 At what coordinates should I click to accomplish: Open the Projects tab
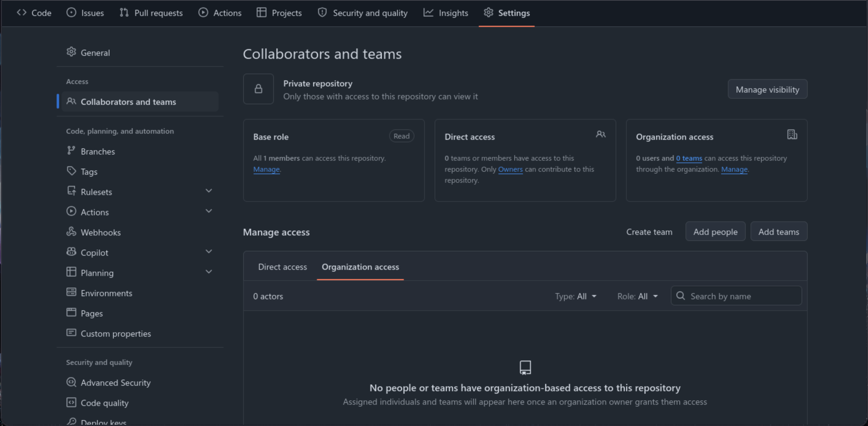[x=279, y=13]
